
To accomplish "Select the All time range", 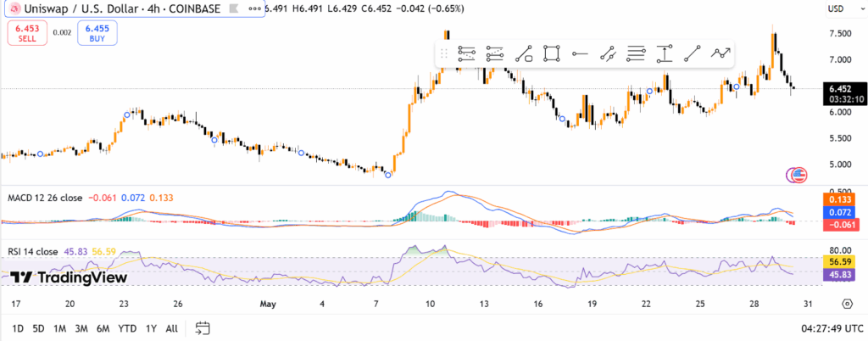I will click(x=171, y=328).
